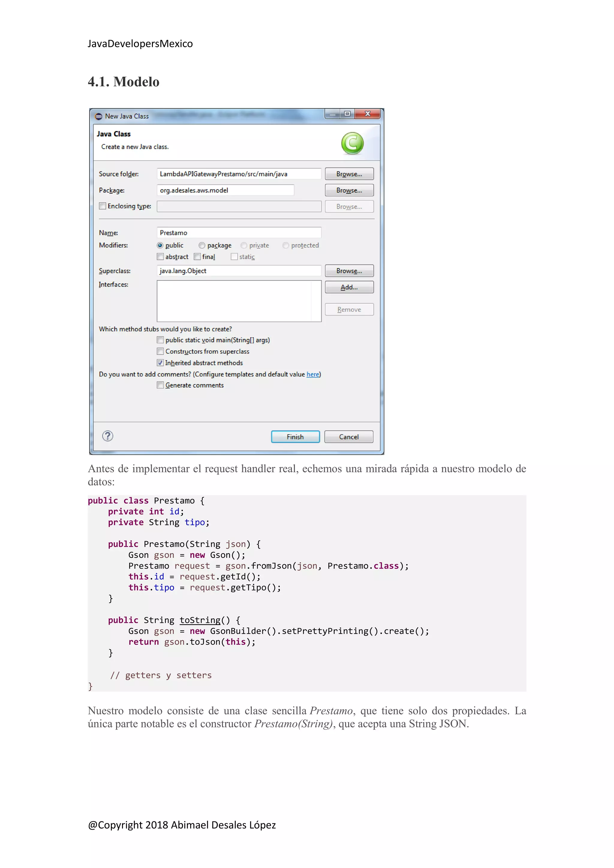
Task: Select the public modifier radio button
Action: [160, 245]
